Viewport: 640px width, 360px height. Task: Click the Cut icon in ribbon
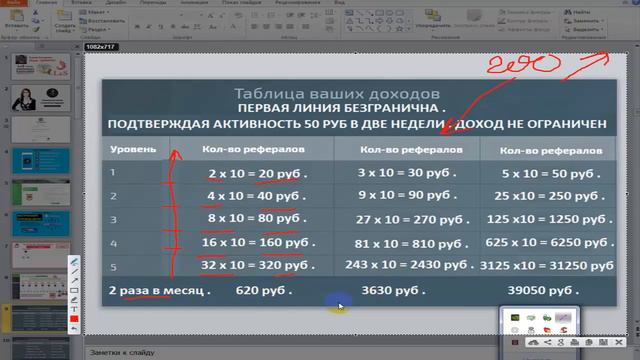click(x=36, y=13)
